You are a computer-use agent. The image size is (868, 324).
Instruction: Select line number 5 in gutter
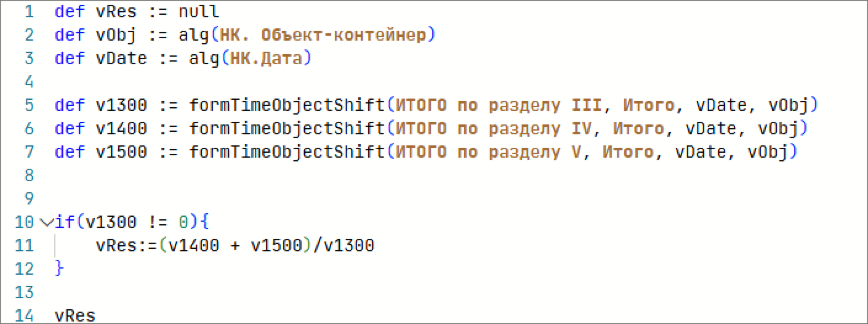click(x=29, y=105)
